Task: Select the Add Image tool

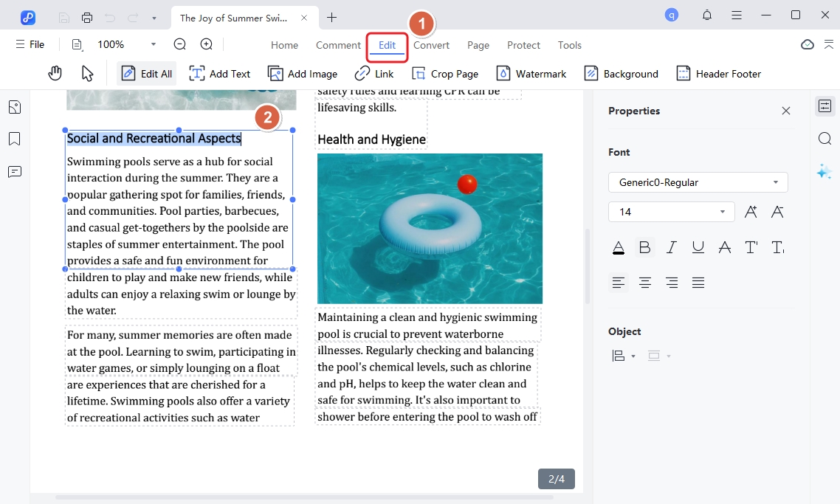Action: point(303,73)
